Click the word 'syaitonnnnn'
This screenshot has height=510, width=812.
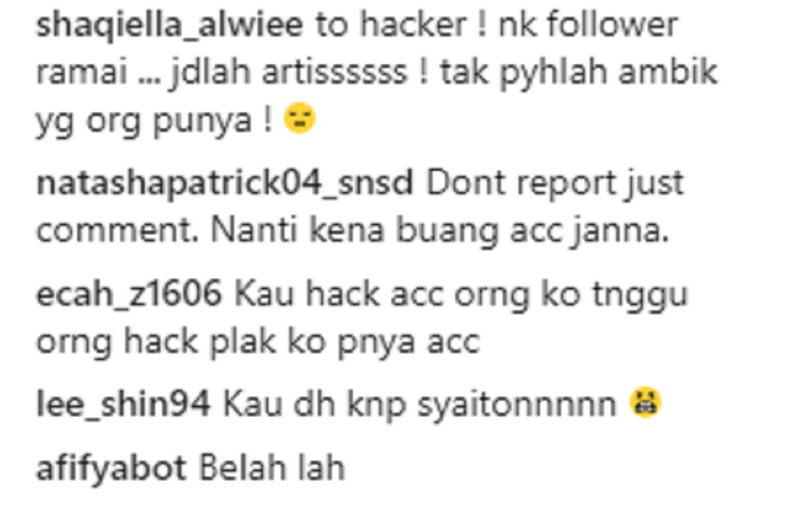tap(517, 405)
